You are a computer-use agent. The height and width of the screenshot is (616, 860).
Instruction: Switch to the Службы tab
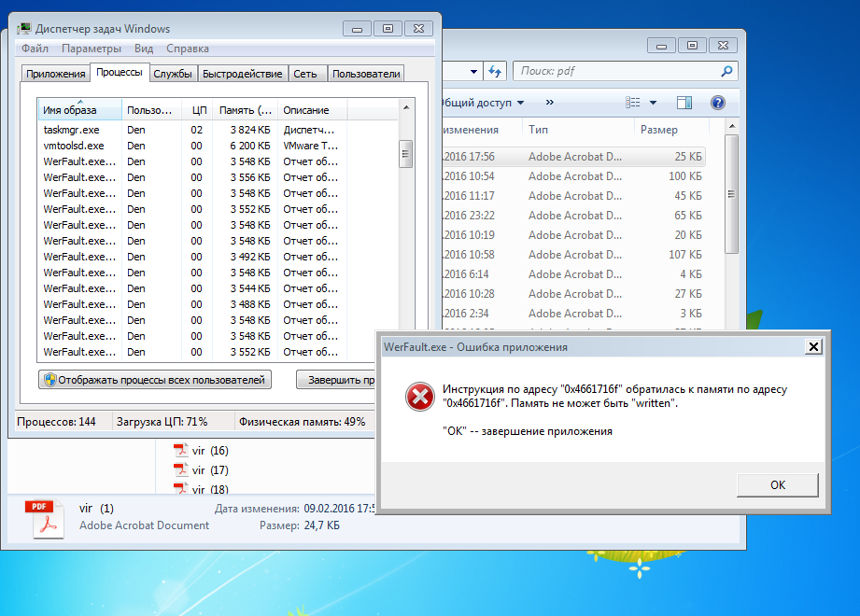click(173, 74)
